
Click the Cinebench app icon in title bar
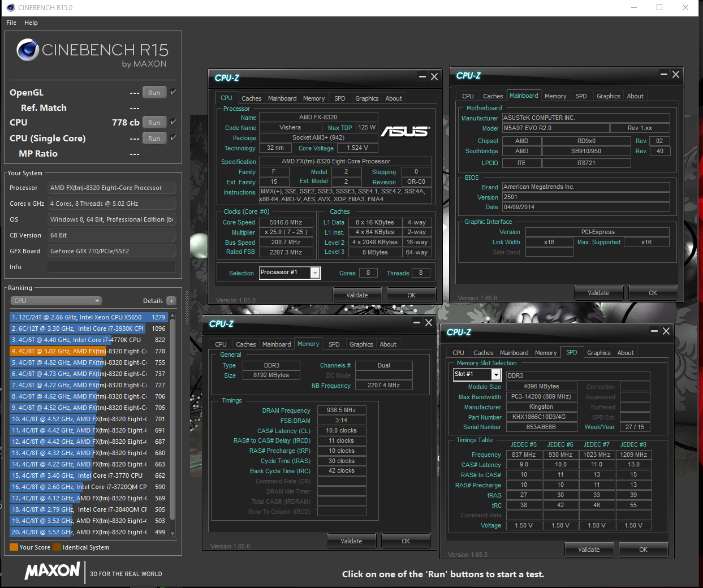click(10, 7)
